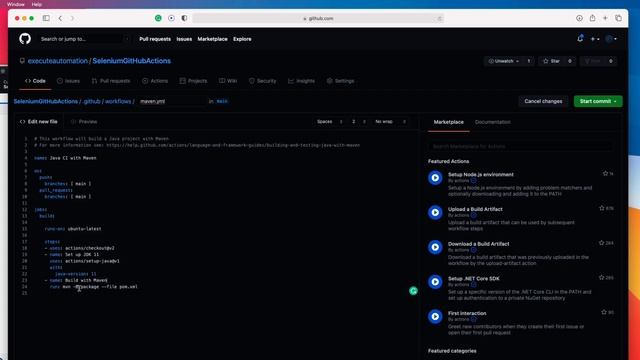Open the Window menu in macOS menu bar

click(16, 4)
